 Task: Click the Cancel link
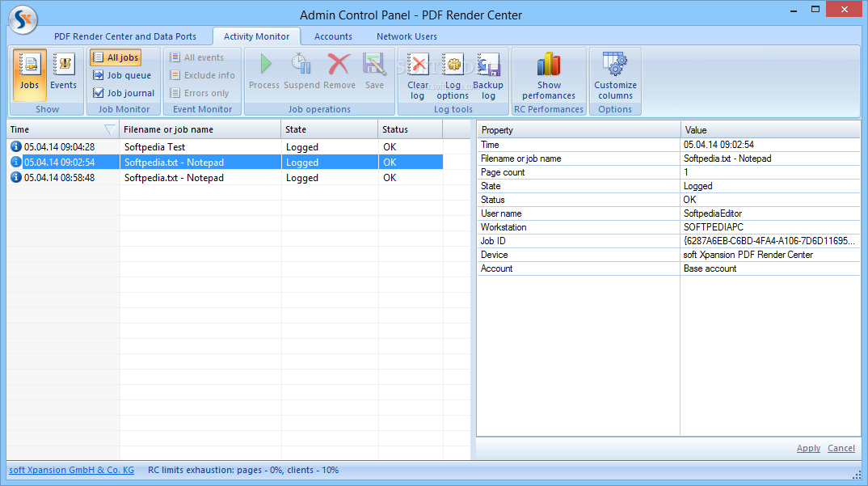pos(841,448)
